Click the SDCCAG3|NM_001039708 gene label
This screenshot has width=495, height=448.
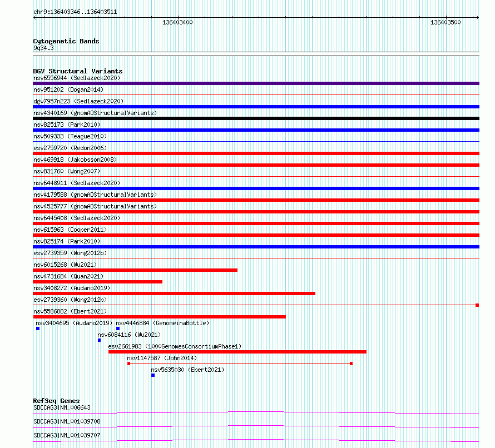click(67, 421)
